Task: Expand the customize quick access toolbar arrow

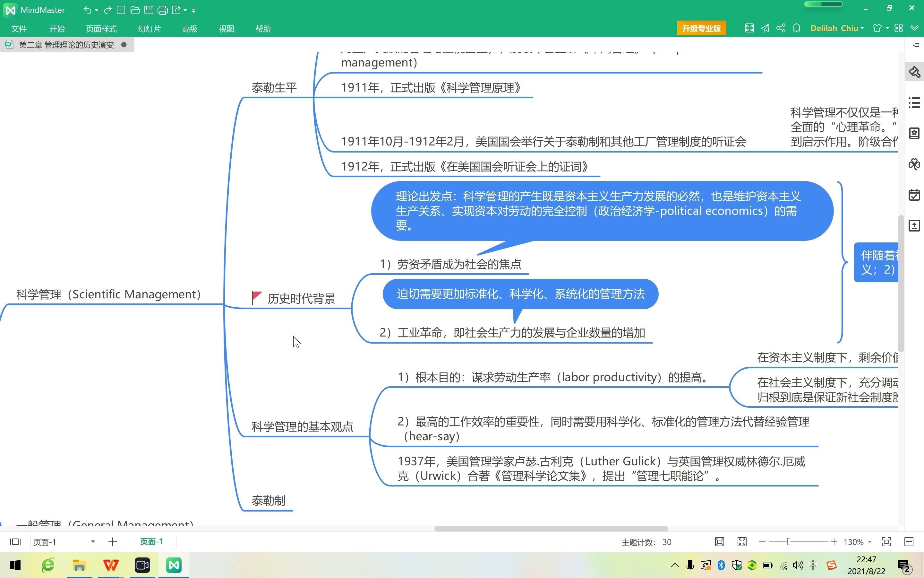Action: coord(194,11)
